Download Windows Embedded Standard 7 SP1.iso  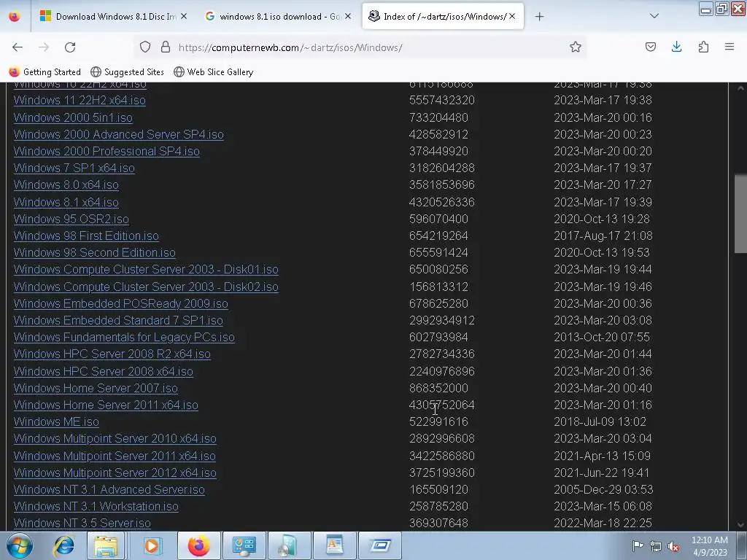click(118, 321)
